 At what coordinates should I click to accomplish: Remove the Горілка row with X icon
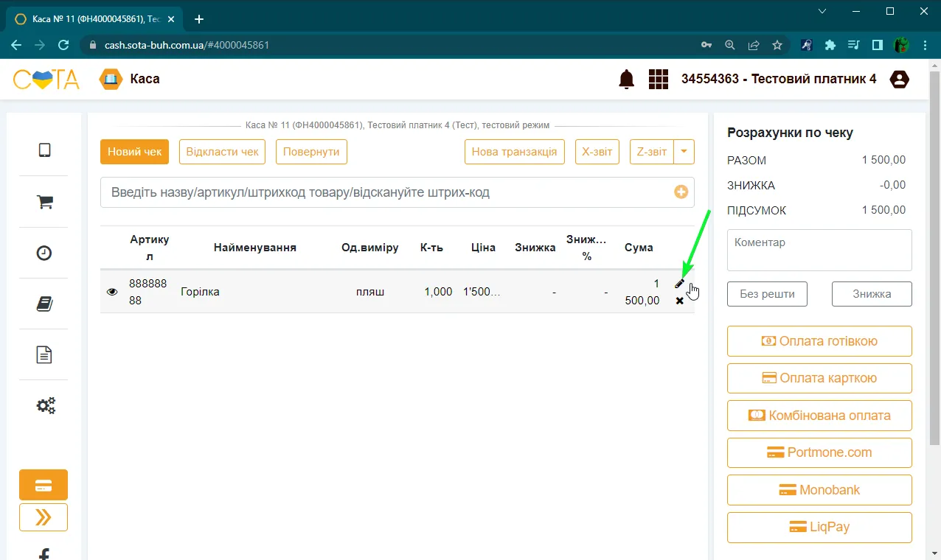pyautogui.click(x=680, y=301)
